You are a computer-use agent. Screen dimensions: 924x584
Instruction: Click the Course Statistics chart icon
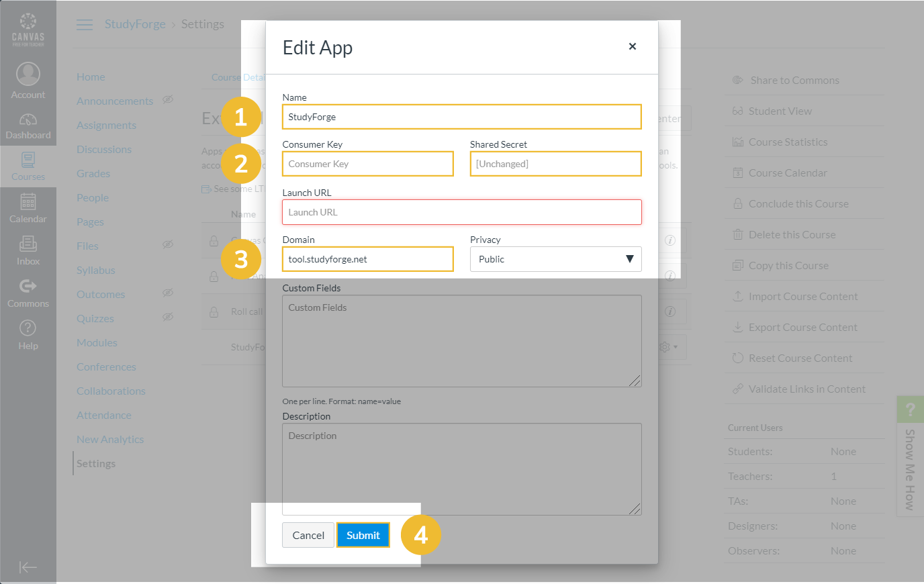[x=737, y=142]
